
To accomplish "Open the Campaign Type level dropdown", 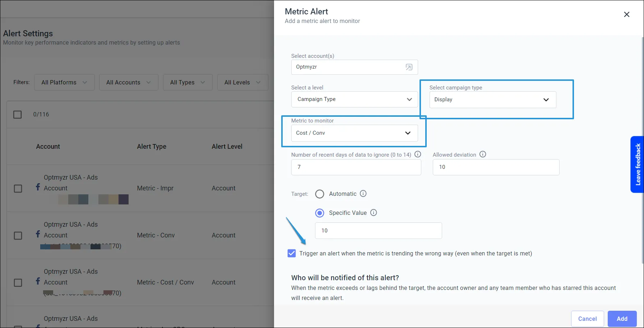I will click(355, 100).
